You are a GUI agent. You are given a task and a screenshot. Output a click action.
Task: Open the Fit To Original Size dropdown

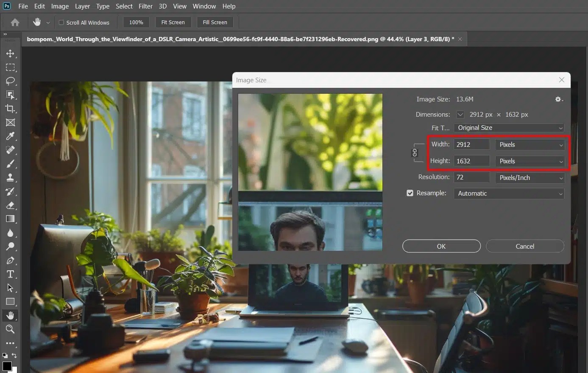pos(509,128)
